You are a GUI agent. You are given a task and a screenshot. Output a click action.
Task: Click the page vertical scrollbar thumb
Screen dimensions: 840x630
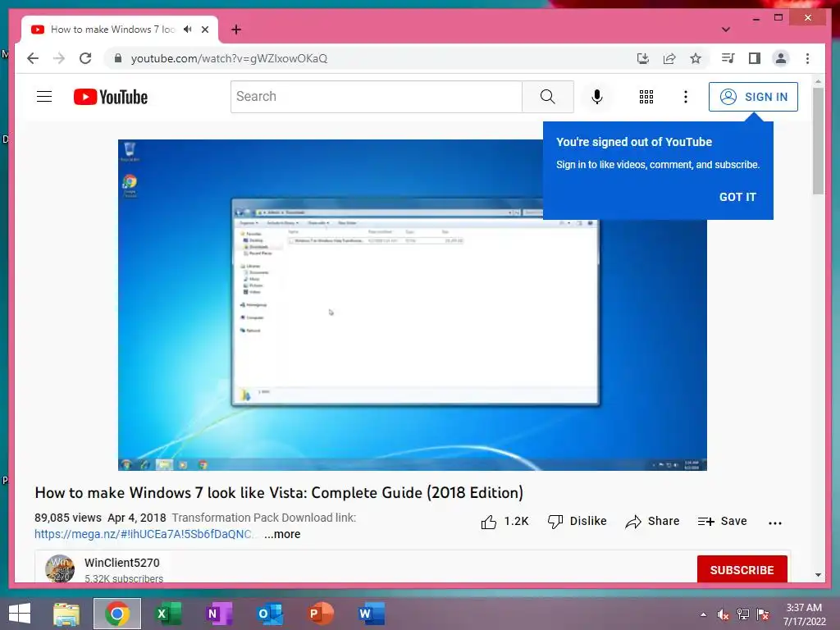(x=818, y=141)
